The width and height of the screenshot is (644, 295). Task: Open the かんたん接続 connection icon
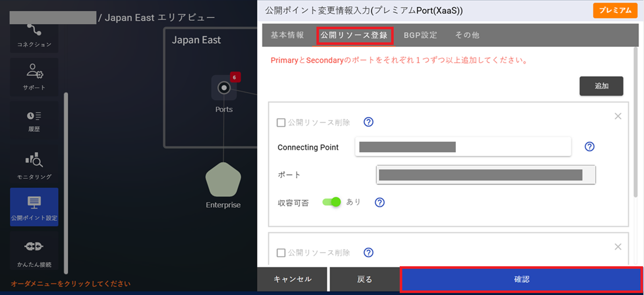point(34,250)
